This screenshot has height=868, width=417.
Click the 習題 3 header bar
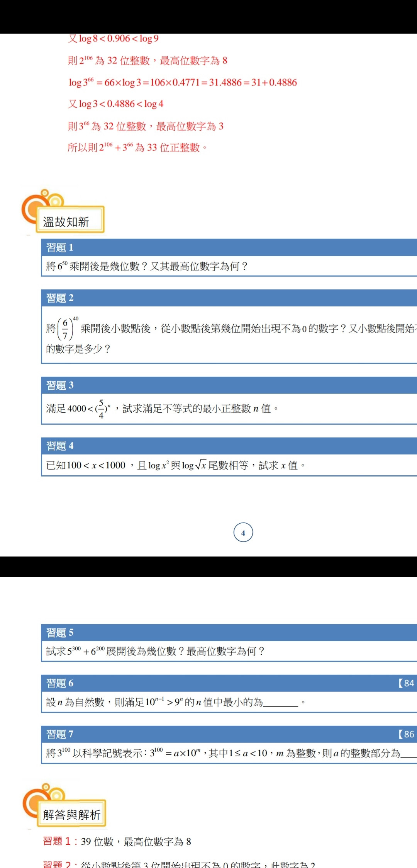pos(60,385)
